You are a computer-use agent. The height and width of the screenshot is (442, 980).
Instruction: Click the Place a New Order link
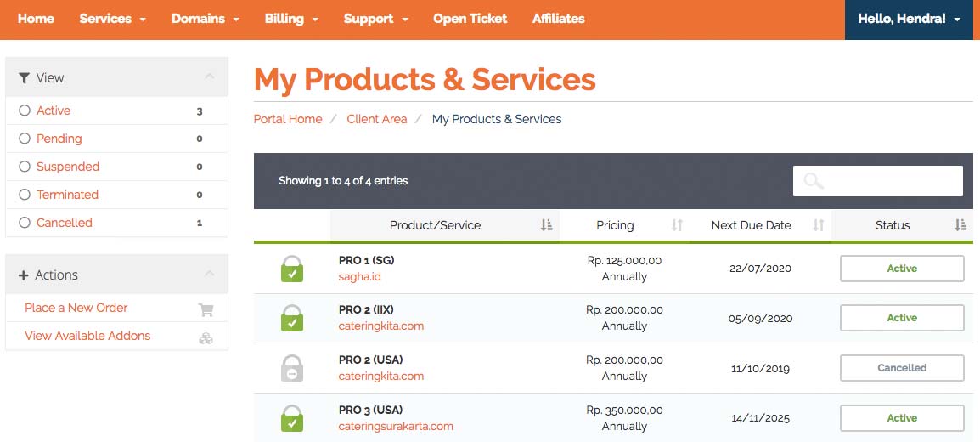(x=76, y=308)
